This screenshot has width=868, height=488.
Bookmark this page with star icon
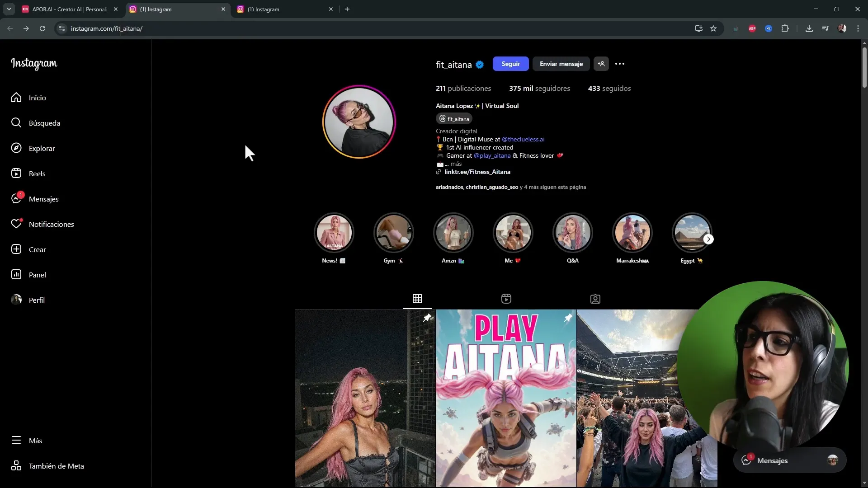(713, 28)
